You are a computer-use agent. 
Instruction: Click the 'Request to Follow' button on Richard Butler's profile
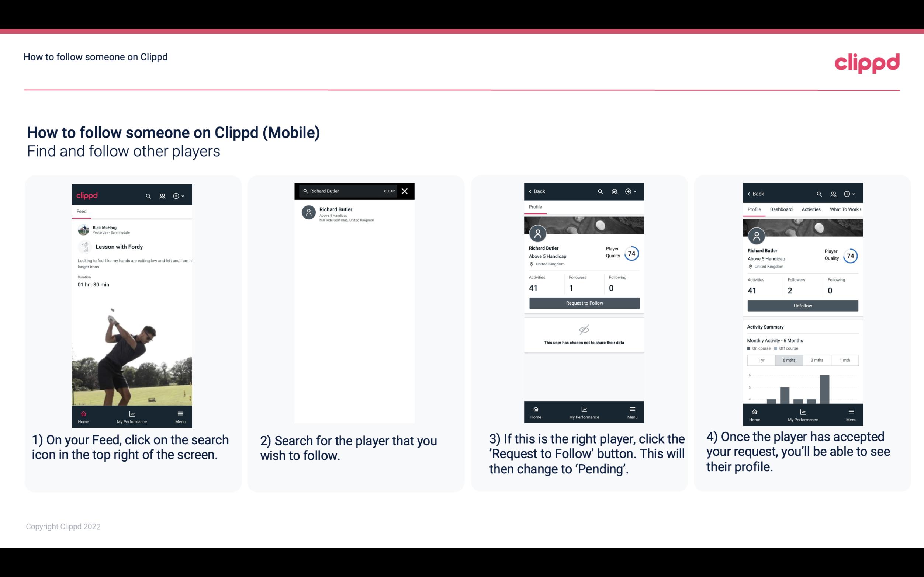click(x=584, y=303)
